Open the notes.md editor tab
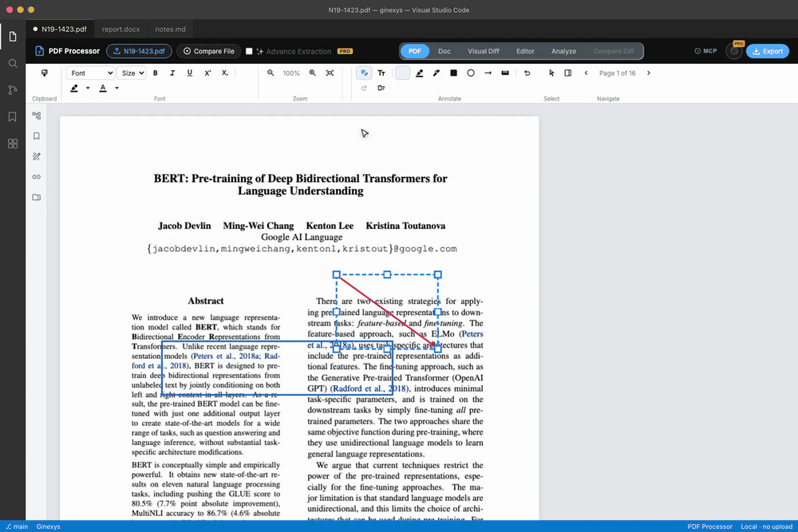The image size is (798, 532). point(171,29)
